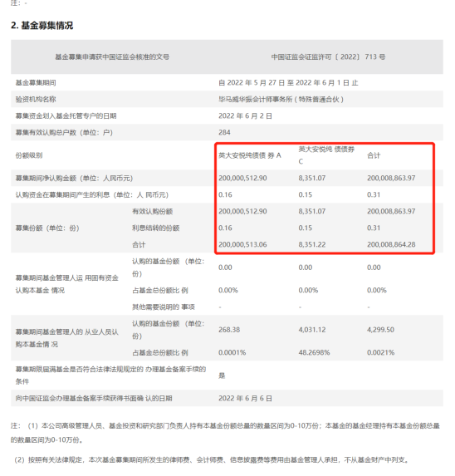Select the employee subscription value "268.38"
Image resolution: width=455 pixels, height=476 pixels.
229,330
